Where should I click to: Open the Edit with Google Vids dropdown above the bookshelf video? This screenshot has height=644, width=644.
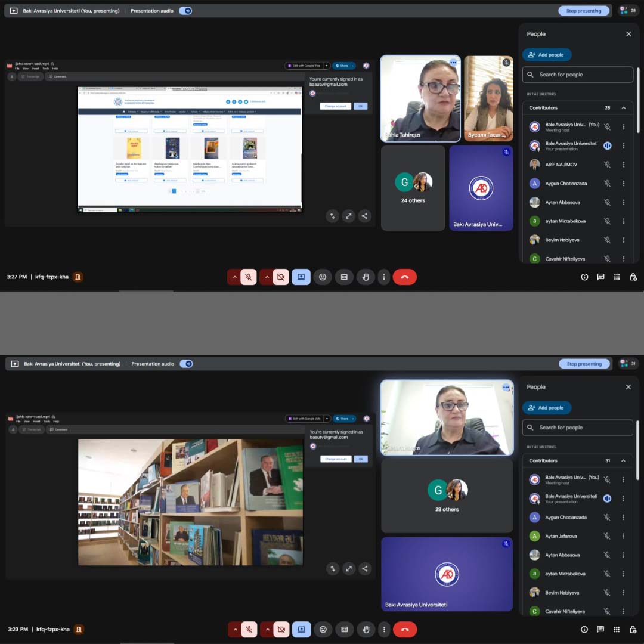point(327,419)
